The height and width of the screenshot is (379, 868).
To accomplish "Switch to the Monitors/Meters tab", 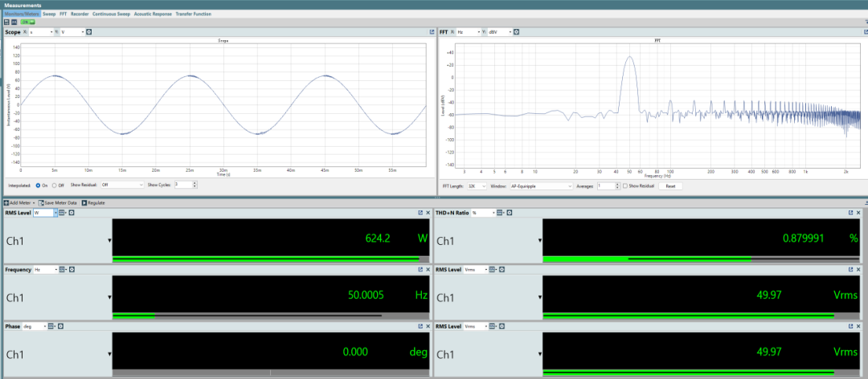I will click(22, 14).
